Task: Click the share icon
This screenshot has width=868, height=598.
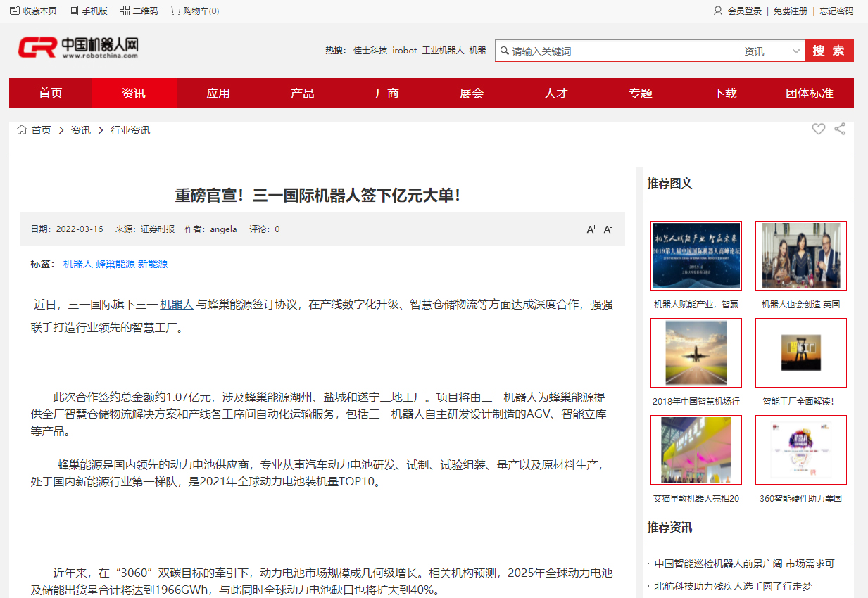Action: point(839,129)
